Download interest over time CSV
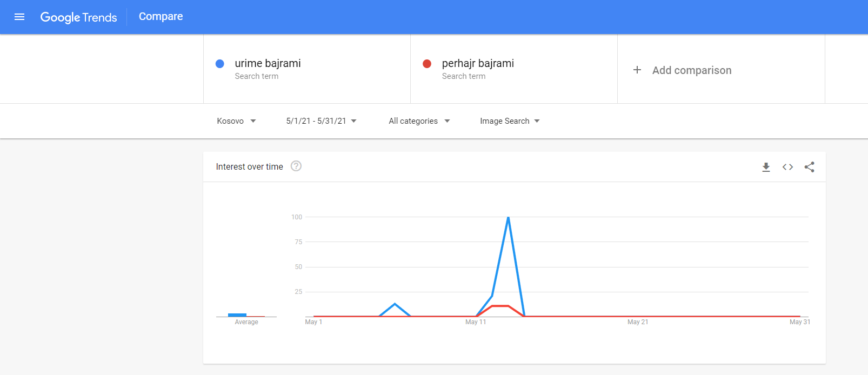 (x=766, y=167)
